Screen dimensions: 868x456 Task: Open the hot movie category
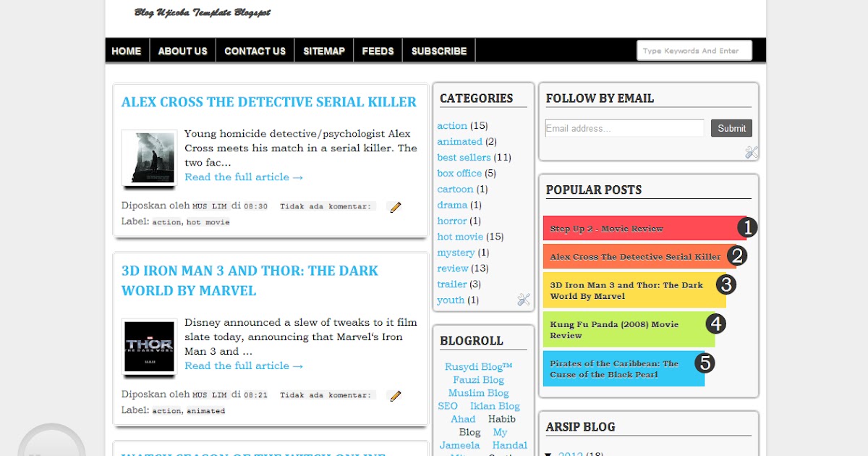point(460,237)
